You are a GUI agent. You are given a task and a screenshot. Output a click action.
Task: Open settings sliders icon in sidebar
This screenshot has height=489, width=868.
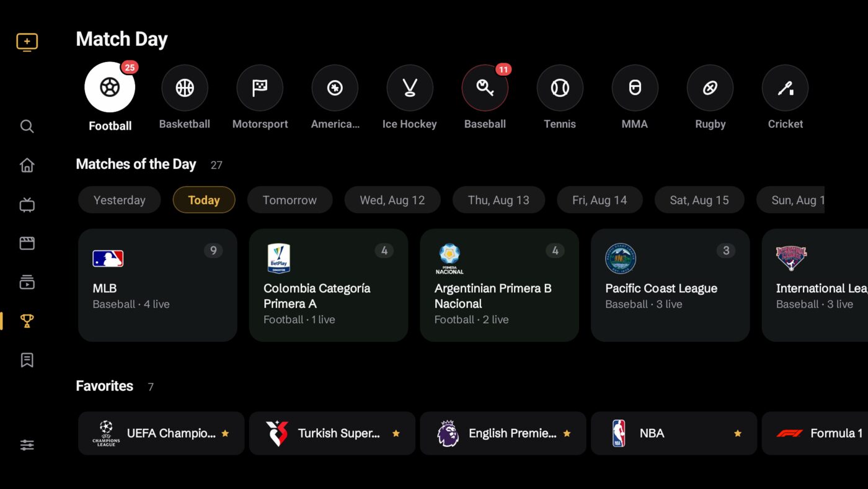coord(27,445)
